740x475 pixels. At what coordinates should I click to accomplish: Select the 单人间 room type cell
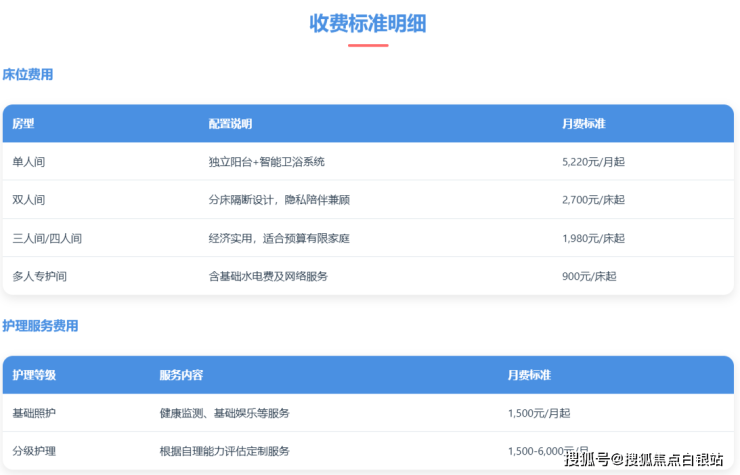(x=28, y=162)
